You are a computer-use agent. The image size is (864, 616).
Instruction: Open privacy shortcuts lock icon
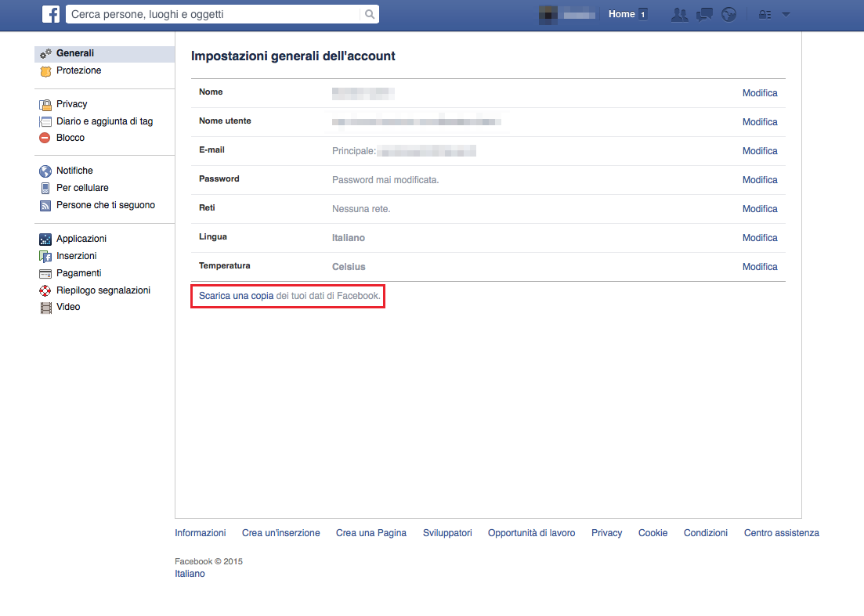(765, 15)
